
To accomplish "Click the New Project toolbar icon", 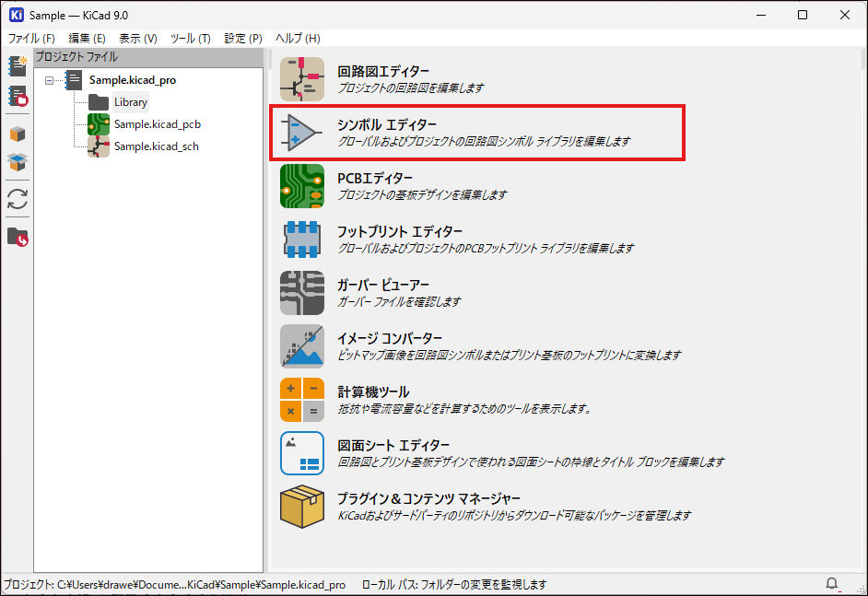I will pos(17,66).
